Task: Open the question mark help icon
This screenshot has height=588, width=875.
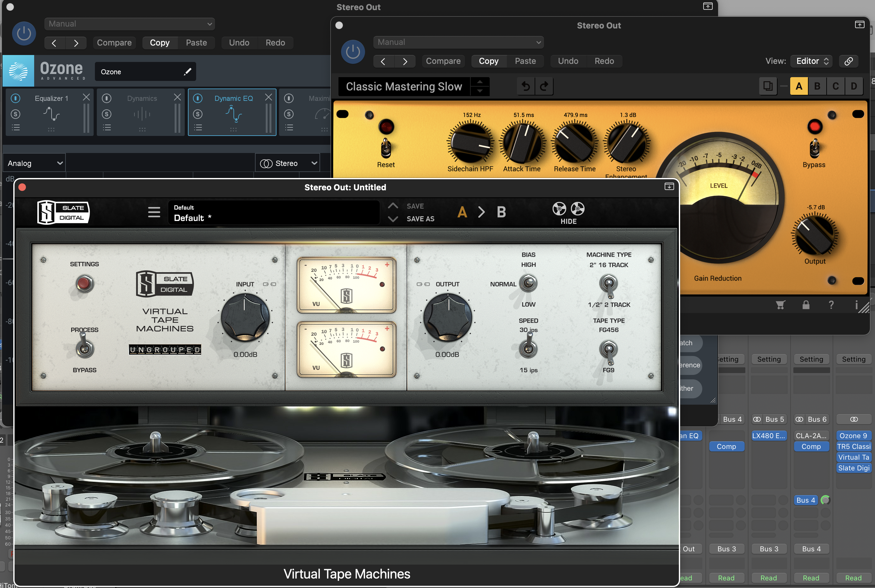Action: tap(831, 305)
